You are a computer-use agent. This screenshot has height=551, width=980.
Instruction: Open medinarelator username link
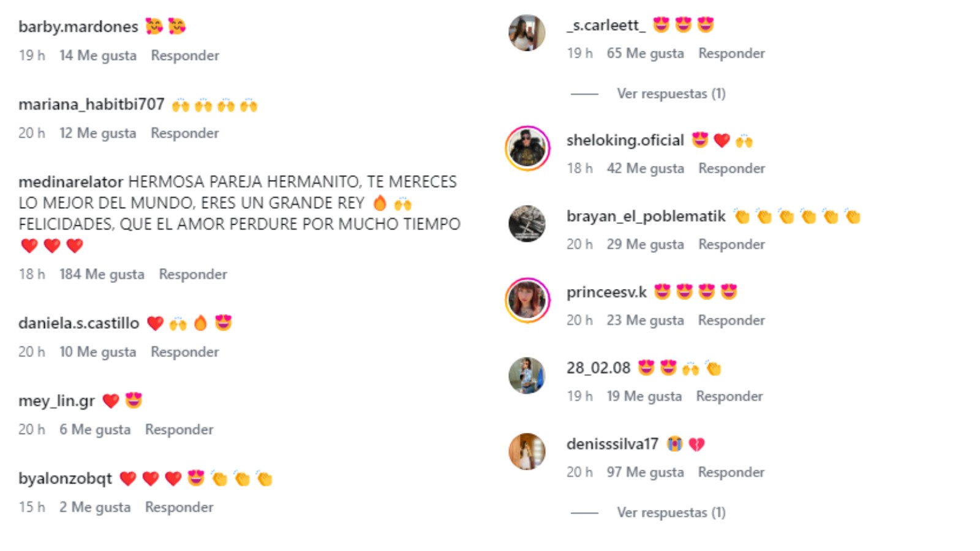coord(71,182)
